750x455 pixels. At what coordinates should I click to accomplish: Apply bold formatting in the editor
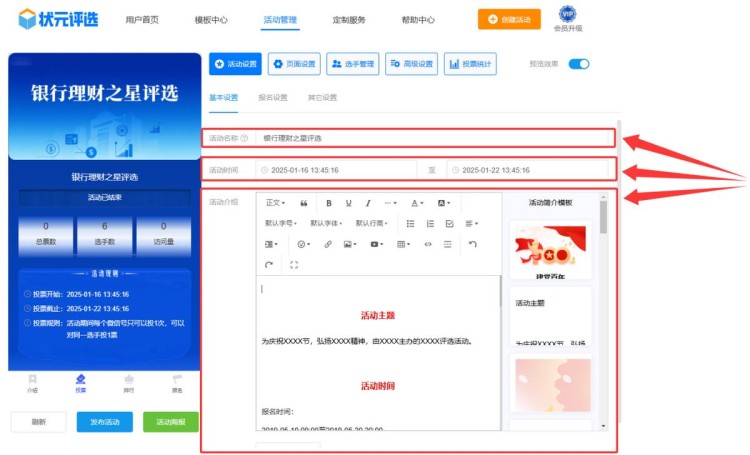coord(329,203)
